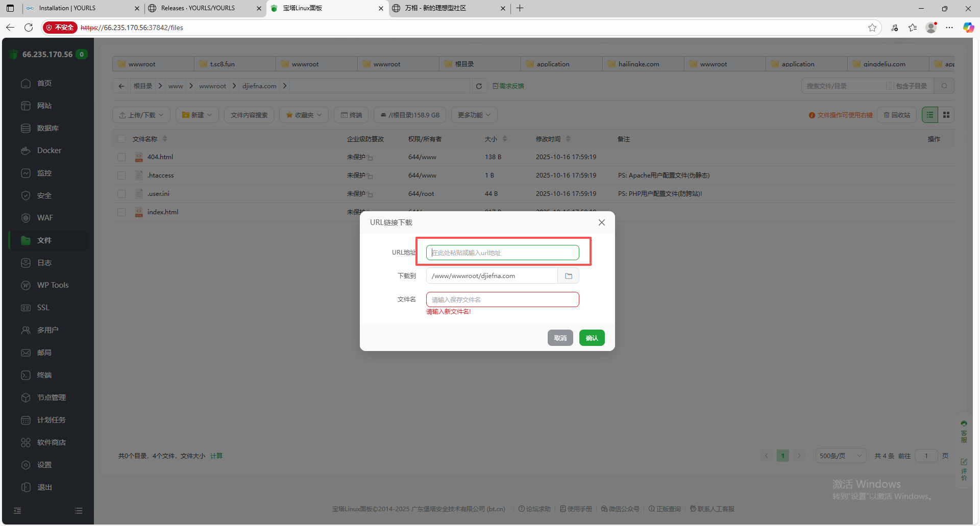
Task: Click the search magnifier icon
Action: [944, 86]
